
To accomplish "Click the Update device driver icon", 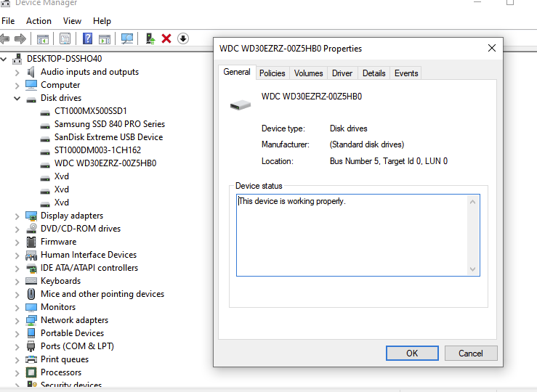I will [x=150, y=38].
